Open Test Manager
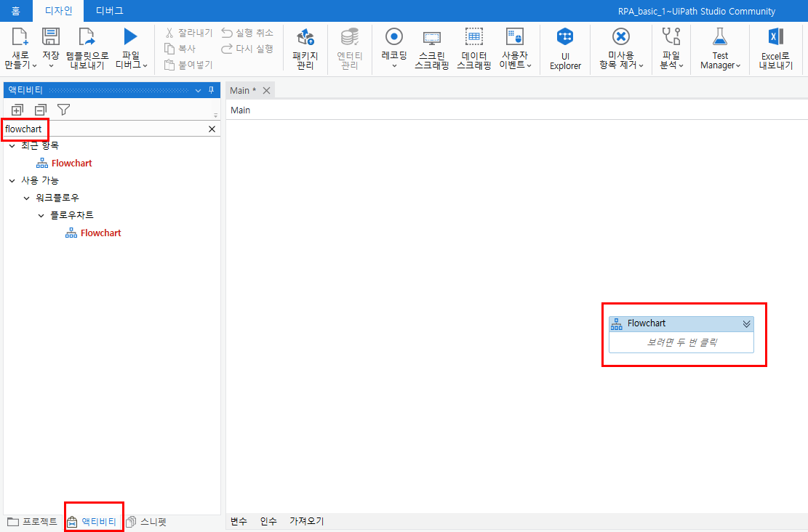The image size is (808, 532). (720, 49)
